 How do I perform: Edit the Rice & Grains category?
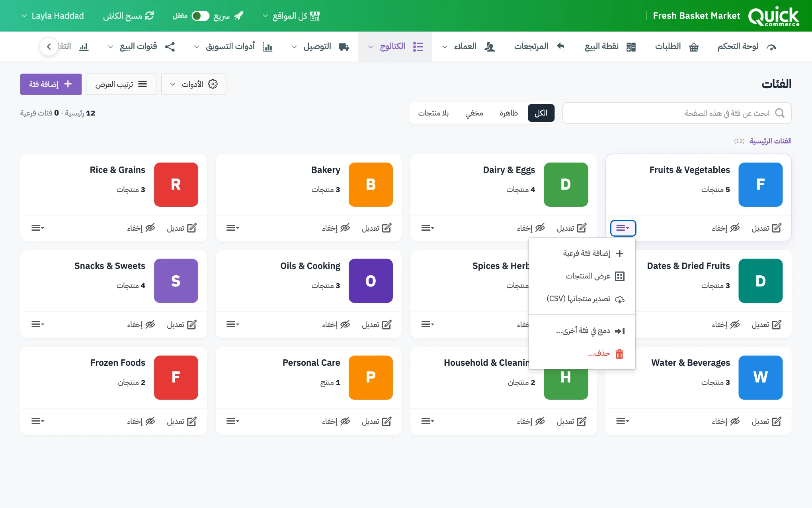182,228
